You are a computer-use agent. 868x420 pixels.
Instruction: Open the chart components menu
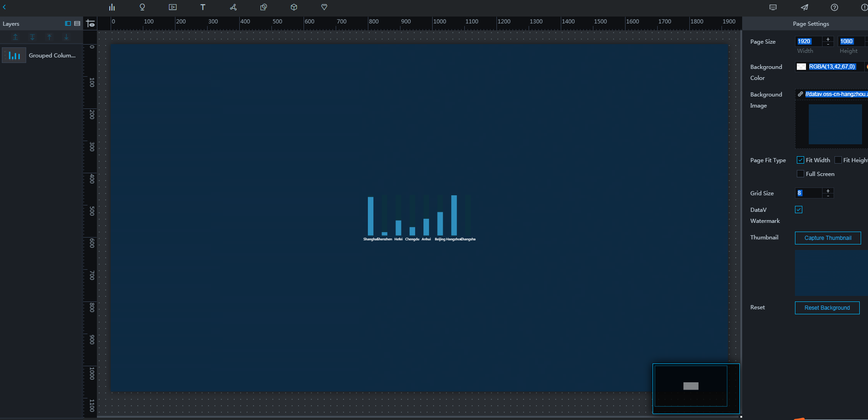[x=112, y=7]
